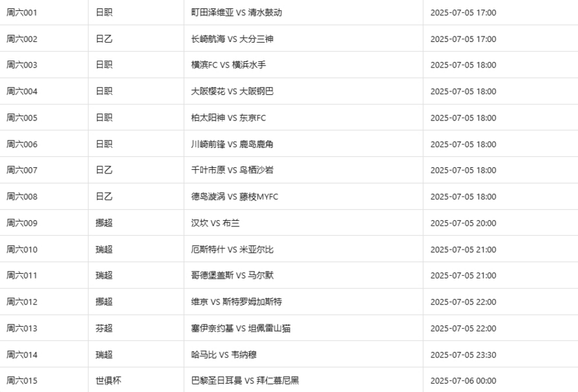Click match ID 周六005
578x392 pixels.
pos(22,118)
